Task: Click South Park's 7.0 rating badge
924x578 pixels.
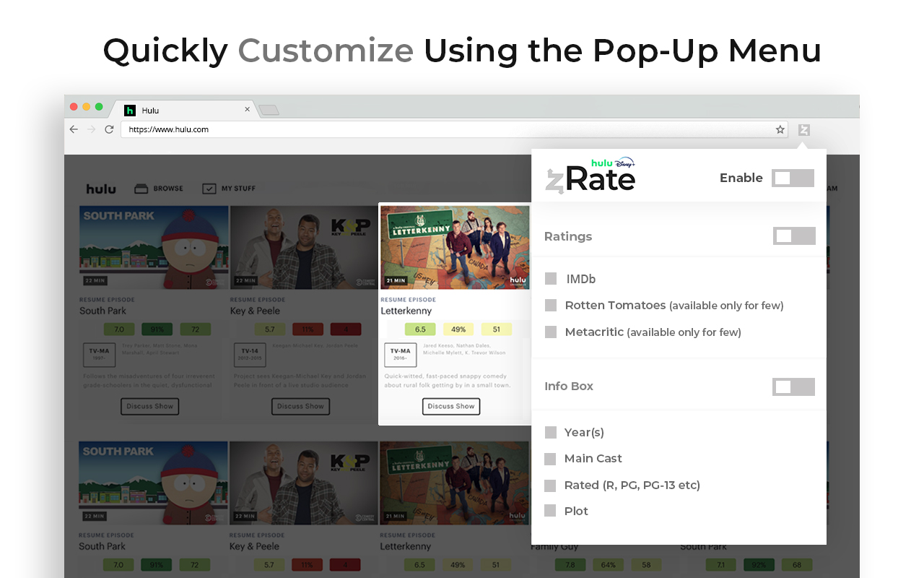Action: tap(119, 329)
